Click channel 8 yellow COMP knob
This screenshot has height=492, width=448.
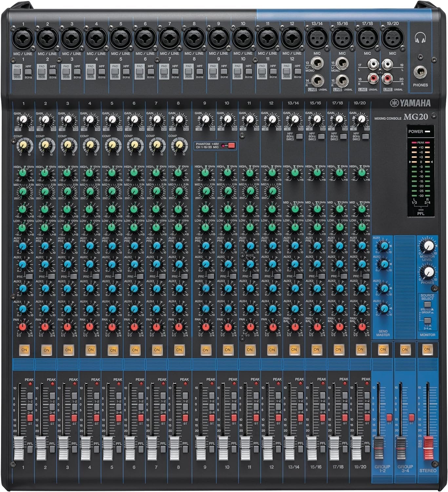[179, 144]
